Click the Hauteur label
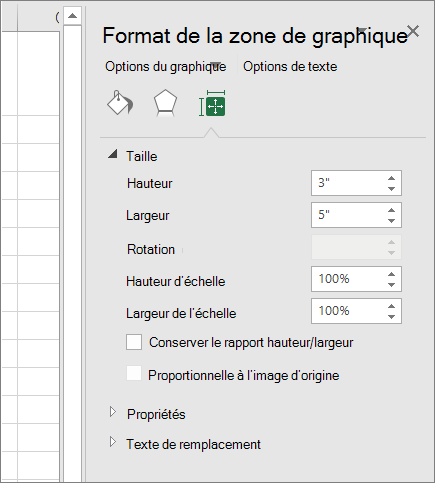The image size is (435, 483). click(150, 183)
